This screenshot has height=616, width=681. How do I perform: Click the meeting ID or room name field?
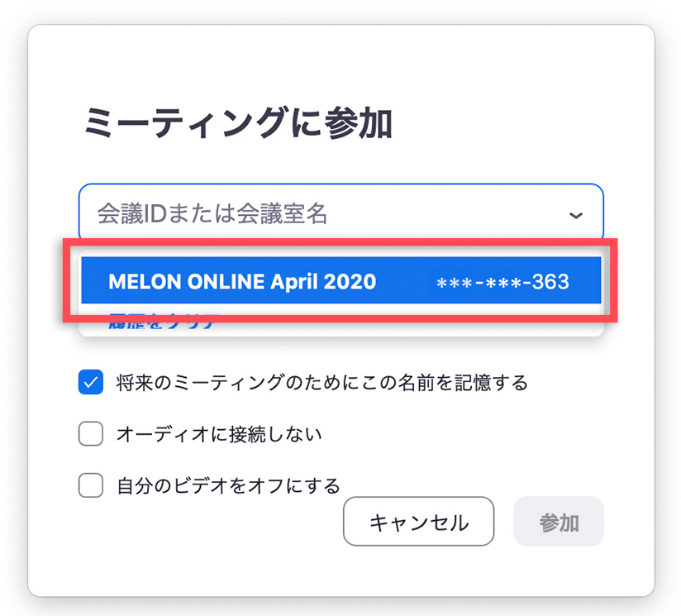coord(331,215)
